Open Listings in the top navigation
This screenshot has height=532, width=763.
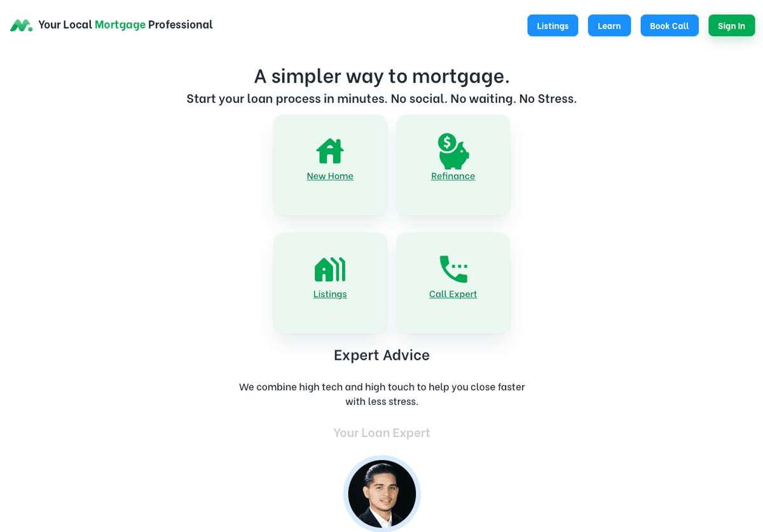(553, 25)
